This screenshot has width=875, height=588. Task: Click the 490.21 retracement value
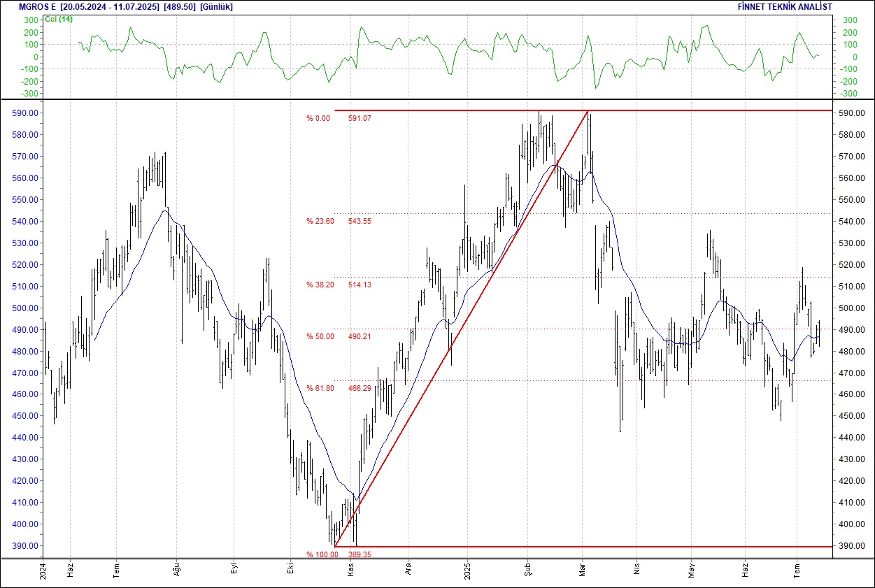click(x=360, y=336)
